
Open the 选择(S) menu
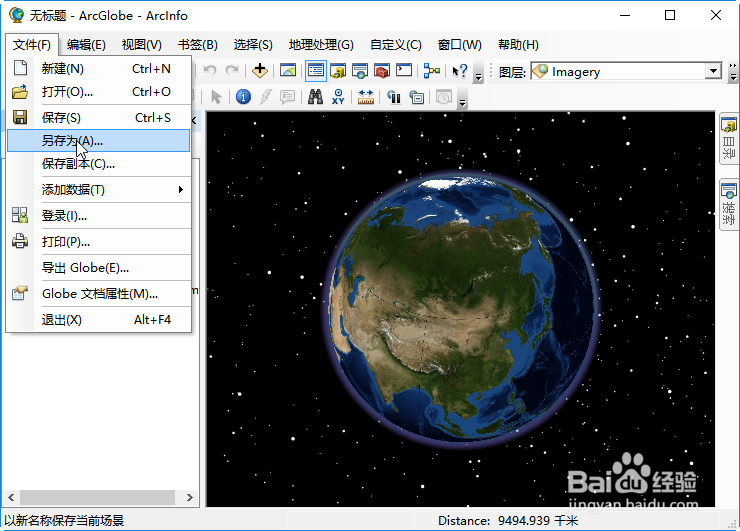(x=253, y=45)
